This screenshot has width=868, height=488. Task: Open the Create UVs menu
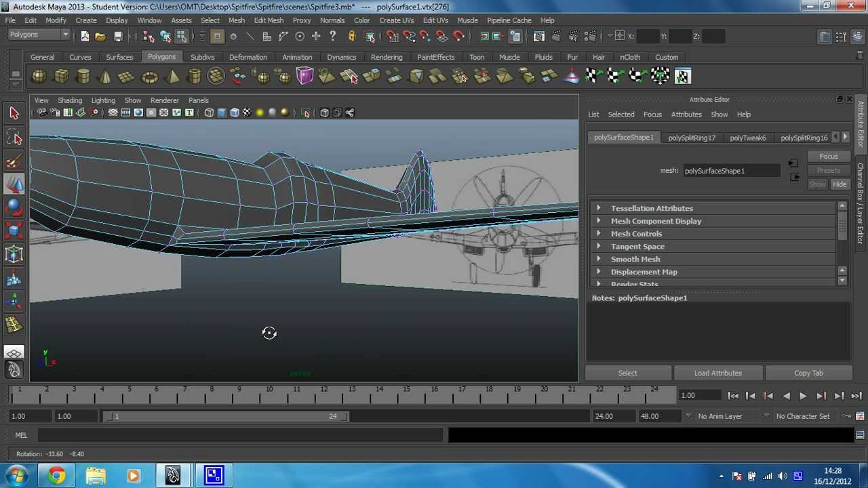point(397,20)
